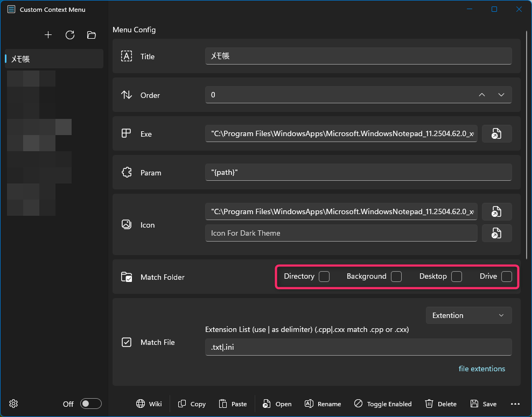The height and width of the screenshot is (417, 532).
Task: Click the vertical scrollbar of Menu Config
Action: coord(527,146)
